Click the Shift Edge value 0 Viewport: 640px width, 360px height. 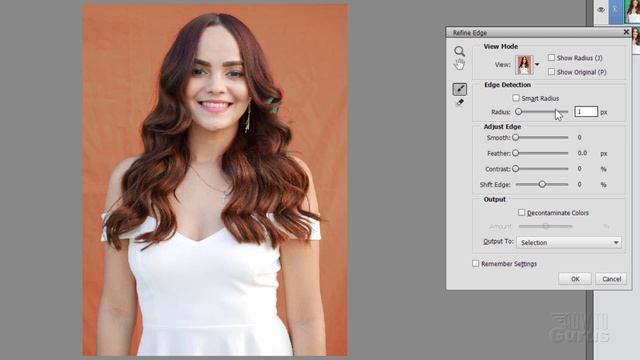pos(579,184)
